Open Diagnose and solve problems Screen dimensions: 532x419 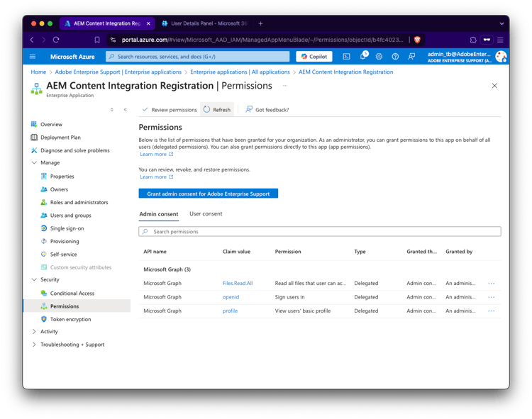(75, 150)
